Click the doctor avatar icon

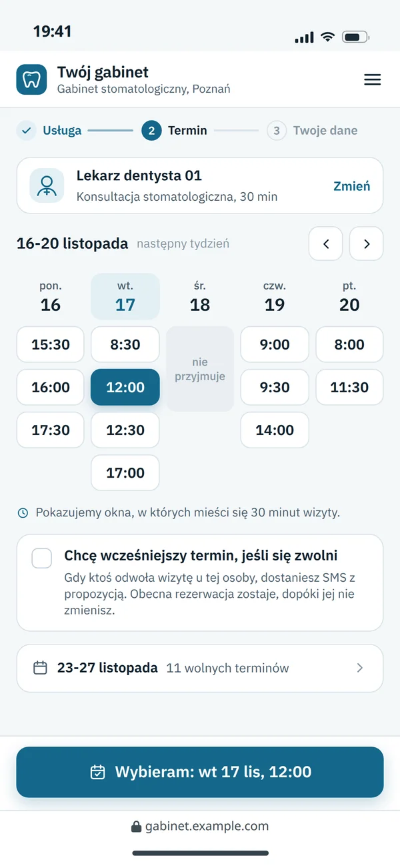[x=47, y=185]
